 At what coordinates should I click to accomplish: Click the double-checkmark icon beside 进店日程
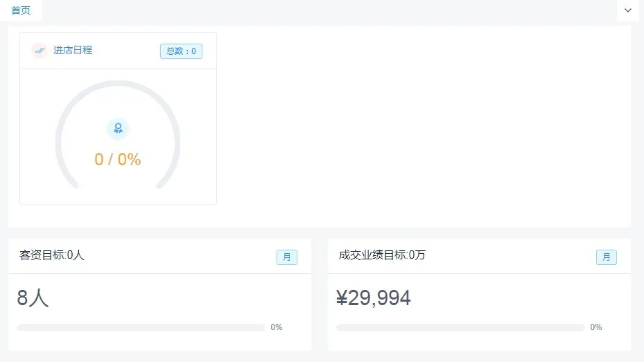click(40, 51)
